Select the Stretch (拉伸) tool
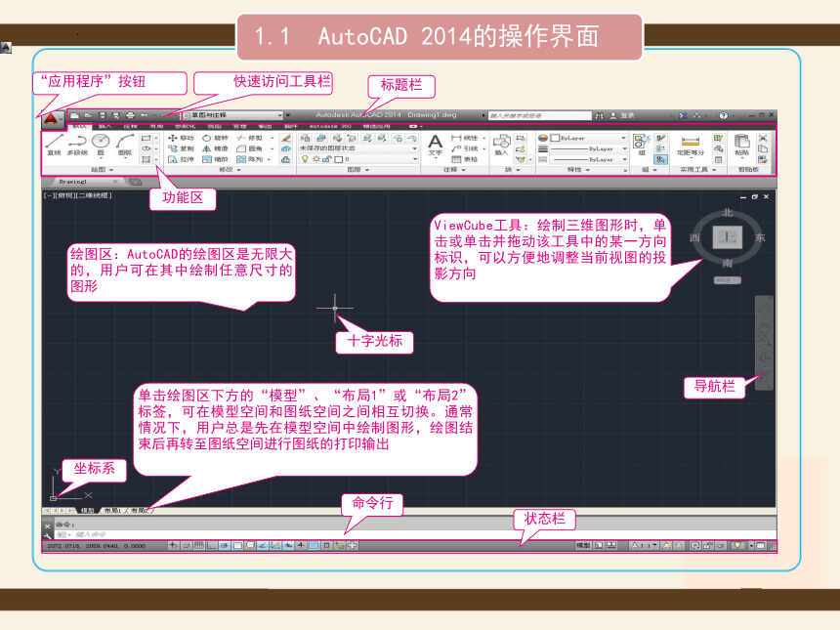The image size is (840, 630). pyautogui.click(x=181, y=159)
